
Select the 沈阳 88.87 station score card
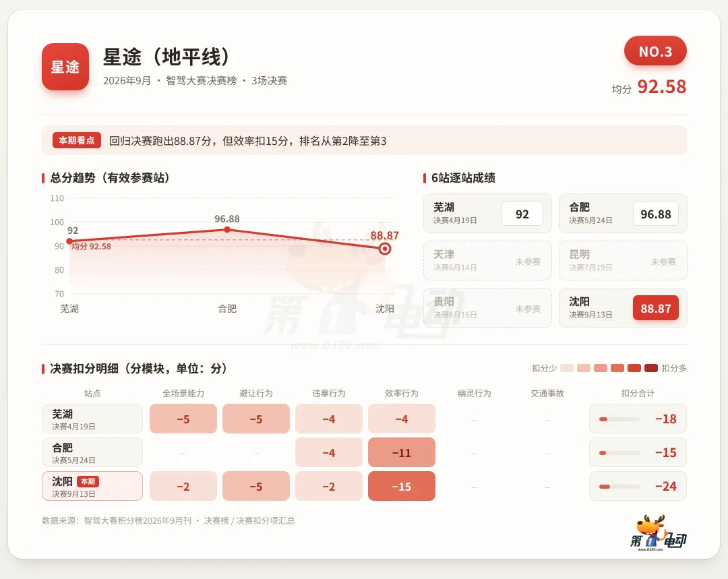[x=623, y=308]
